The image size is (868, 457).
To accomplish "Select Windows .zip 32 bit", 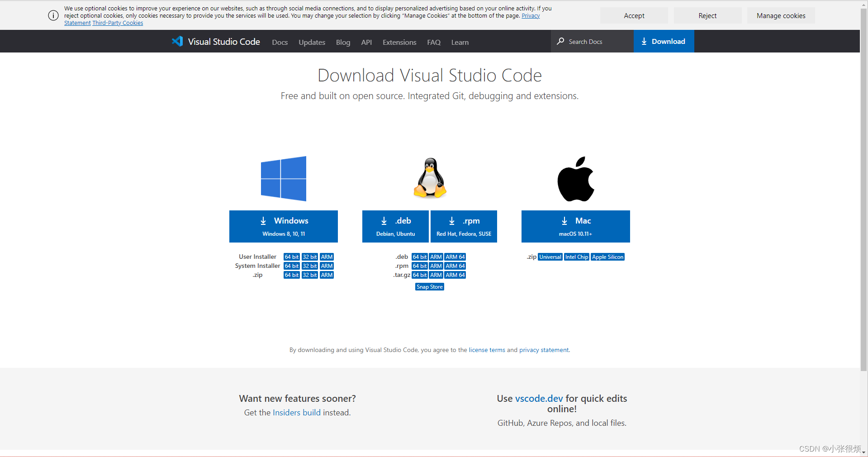I will 310,275.
